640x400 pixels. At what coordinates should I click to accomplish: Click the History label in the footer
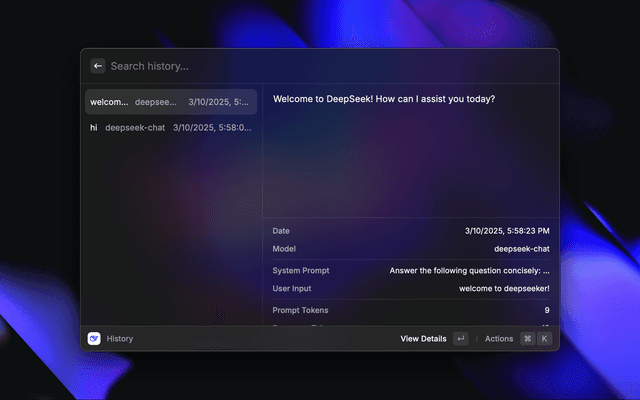120,339
